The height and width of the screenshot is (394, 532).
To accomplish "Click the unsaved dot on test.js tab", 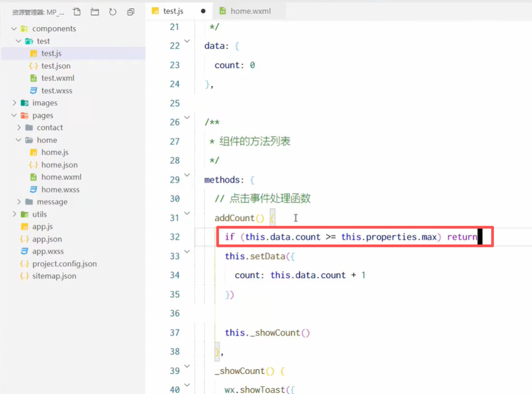I will pos(203,11).
